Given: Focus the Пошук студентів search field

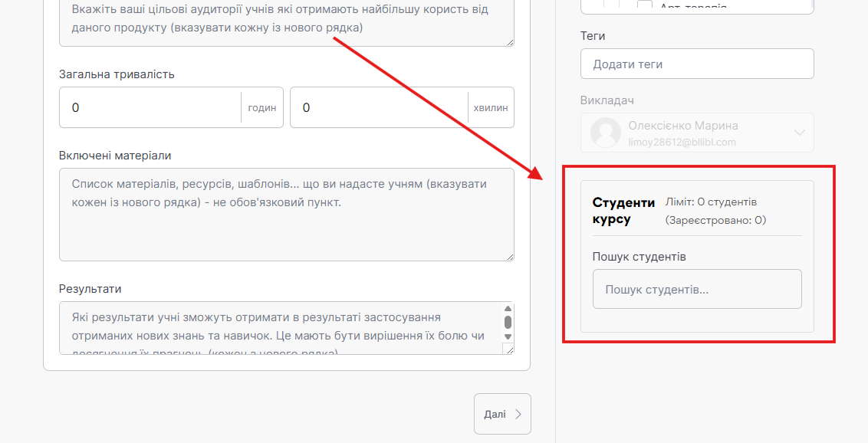Looking at the screenshot, I should tap(696, 290).
